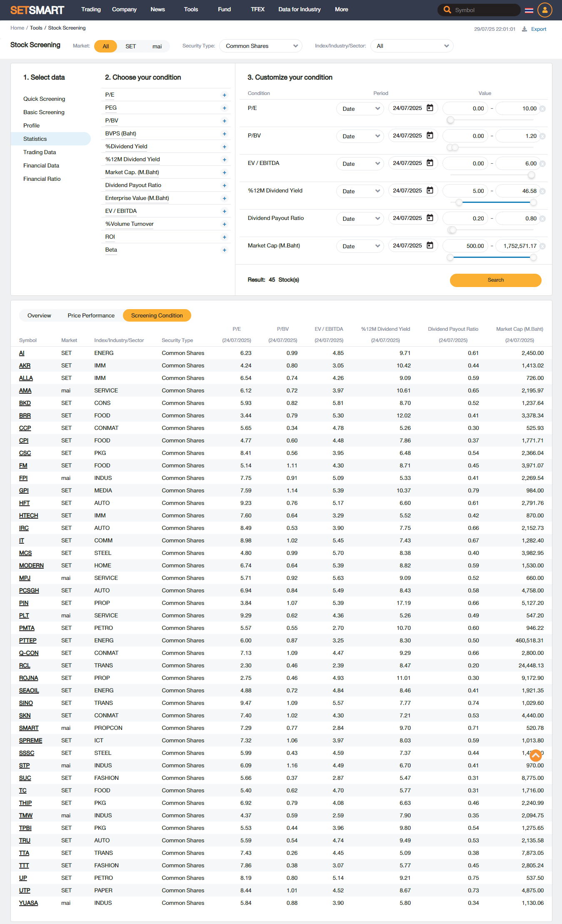562x924 pixels.
Task: Open the P/E period Date dropdown
Action: 360,109
